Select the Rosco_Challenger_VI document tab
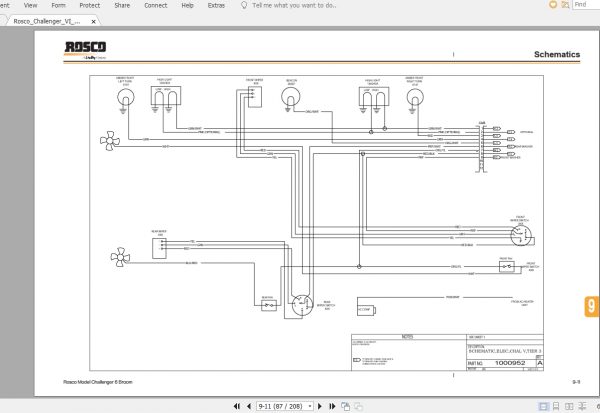This screenshot has height=413, width=600. point(47,21)
